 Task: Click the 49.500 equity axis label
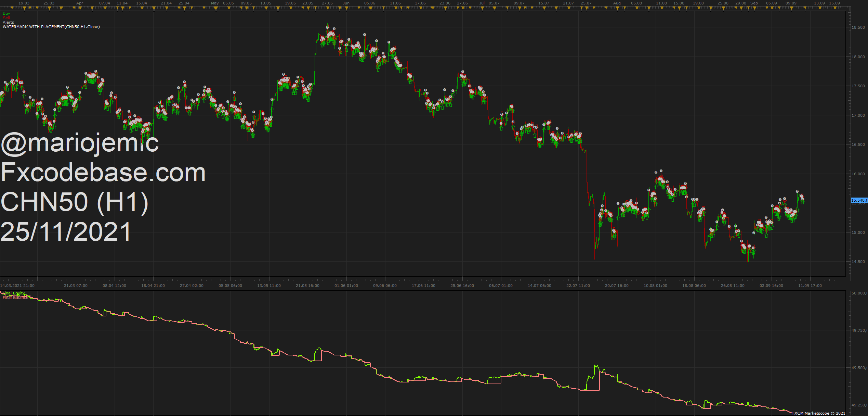tap(859, 368)
